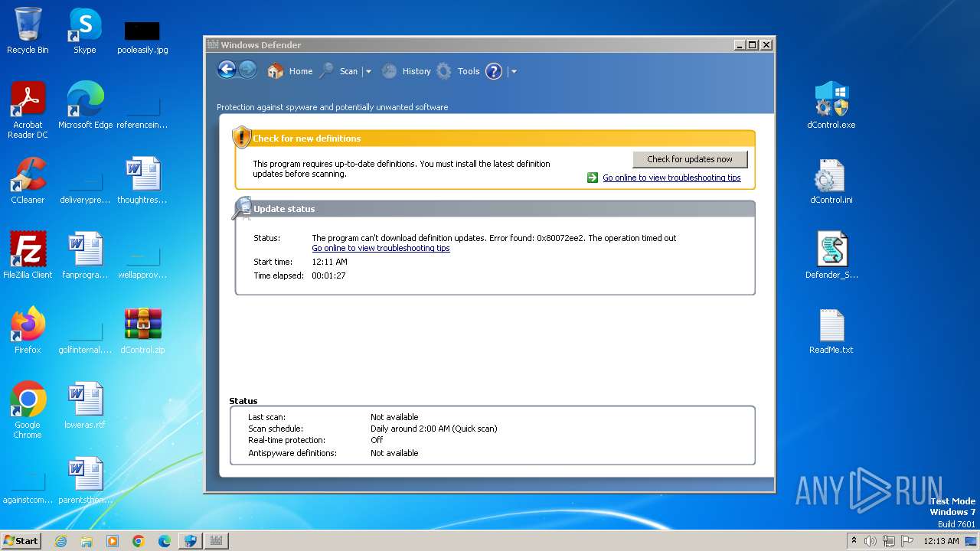The width and height of the screenshot is (980, 551).
Task: Open troubleshooting tips link under Update status
Action: point(381,248)
